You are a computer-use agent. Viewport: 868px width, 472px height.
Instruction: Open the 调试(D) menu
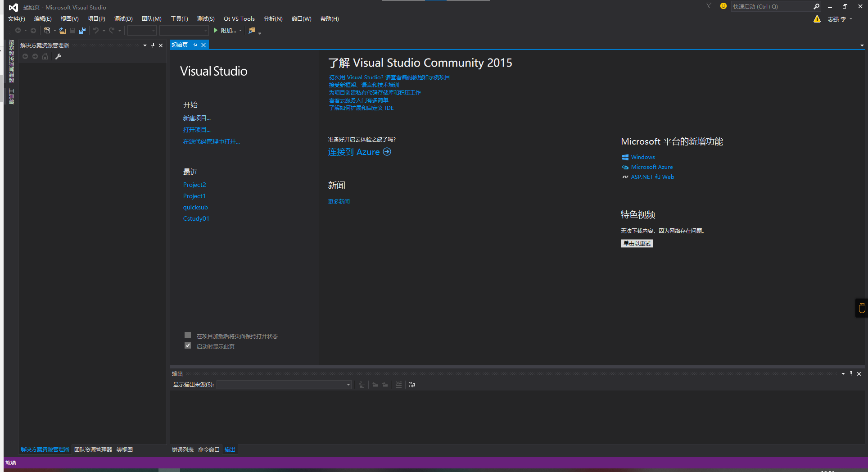[x=123, y=18]
